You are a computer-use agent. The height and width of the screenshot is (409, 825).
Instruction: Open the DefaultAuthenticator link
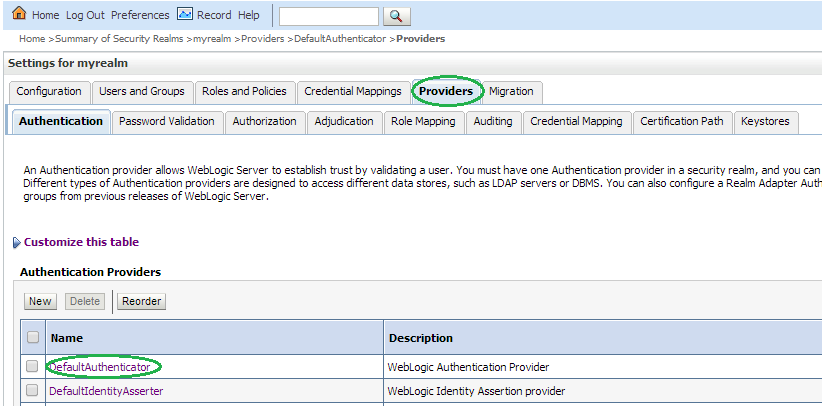pyautogui.click(x=100, y=367)
